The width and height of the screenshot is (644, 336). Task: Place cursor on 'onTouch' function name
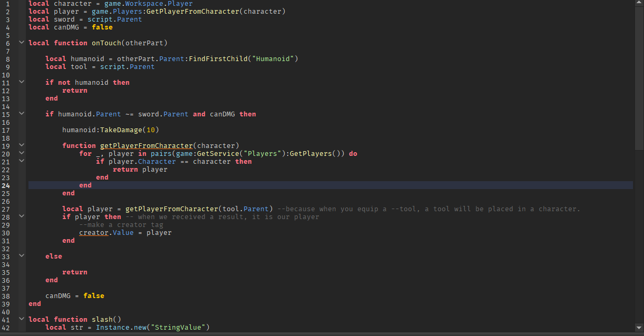pos(106,43)
